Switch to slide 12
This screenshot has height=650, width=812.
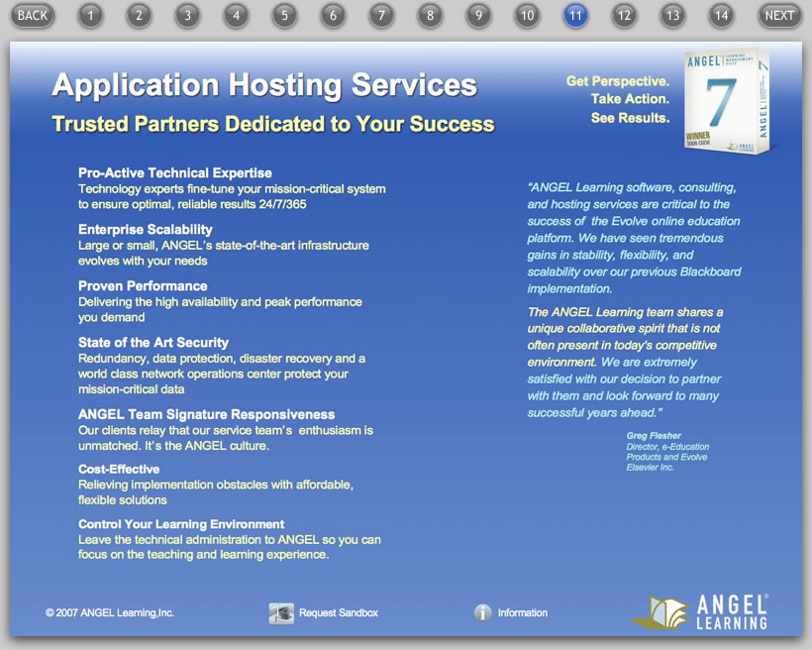624,15
